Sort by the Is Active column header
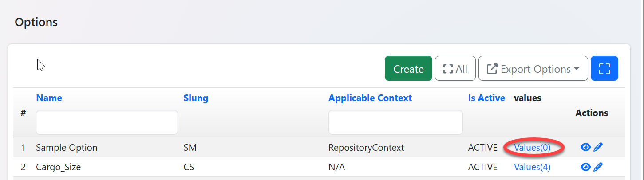The image size is (644, 180). pyautogui.click(x=486, y=98)
